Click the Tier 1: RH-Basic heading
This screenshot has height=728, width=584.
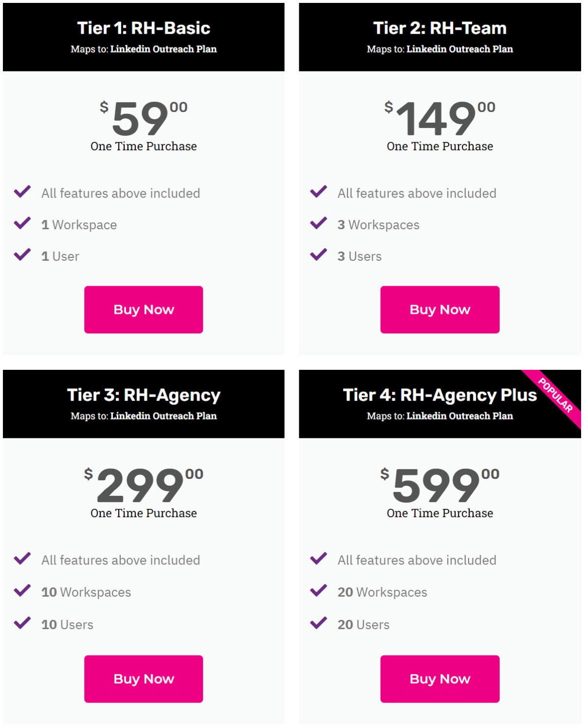pyautogui.click(x=144, y=28)
